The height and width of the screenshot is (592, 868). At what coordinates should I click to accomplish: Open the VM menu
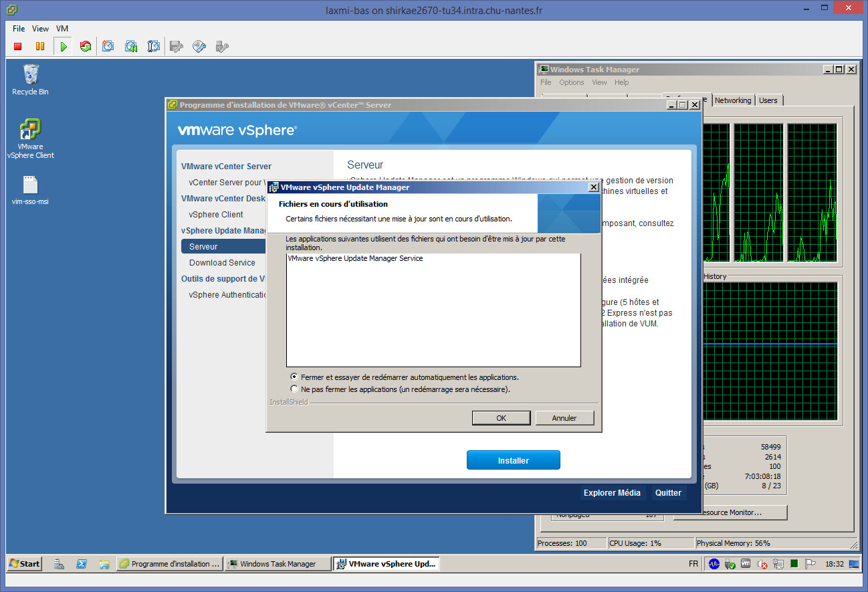[62, 29]
